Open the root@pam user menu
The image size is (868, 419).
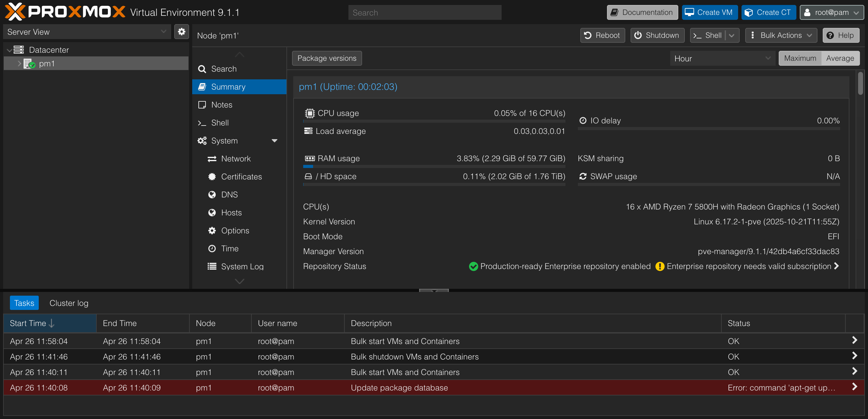831,12
